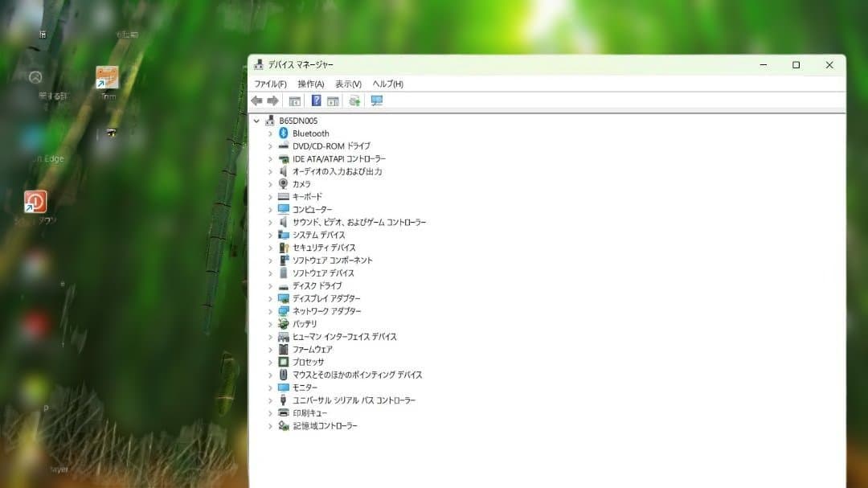Expand the Bluetooth device category
This screenshot has width=868, height=488.
tap(271, 133)
